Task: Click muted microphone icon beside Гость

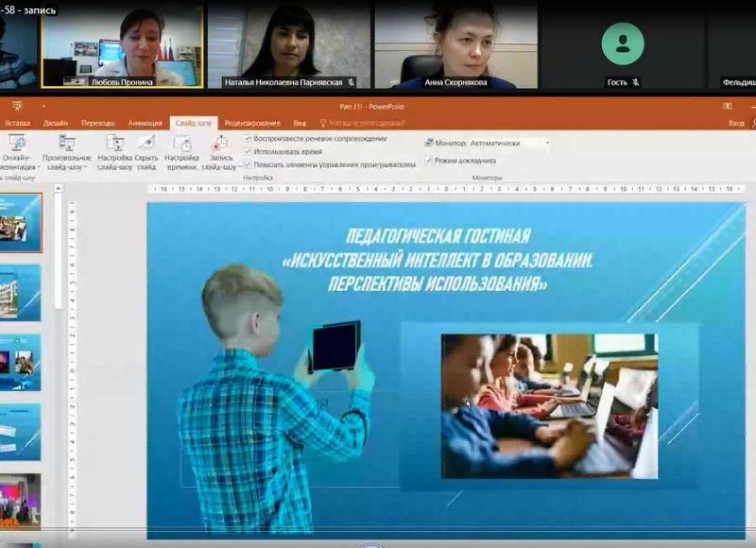Action: (x=636, y=82)
